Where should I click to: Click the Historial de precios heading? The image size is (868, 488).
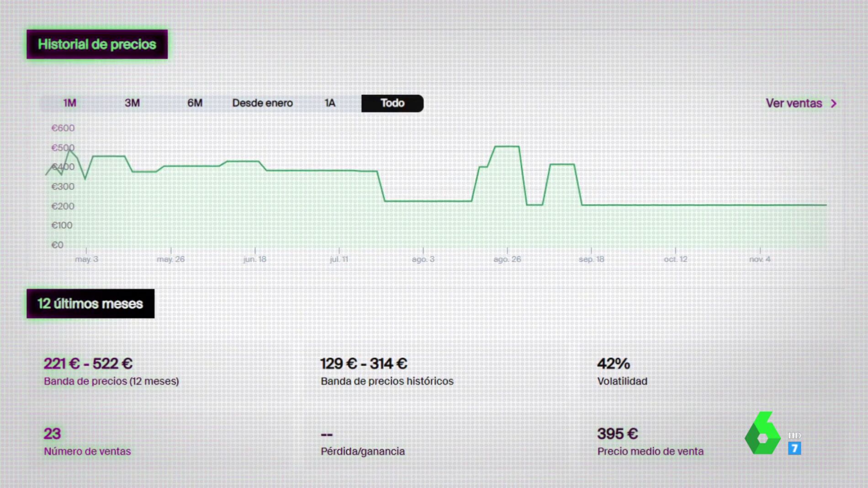[97, 44]
